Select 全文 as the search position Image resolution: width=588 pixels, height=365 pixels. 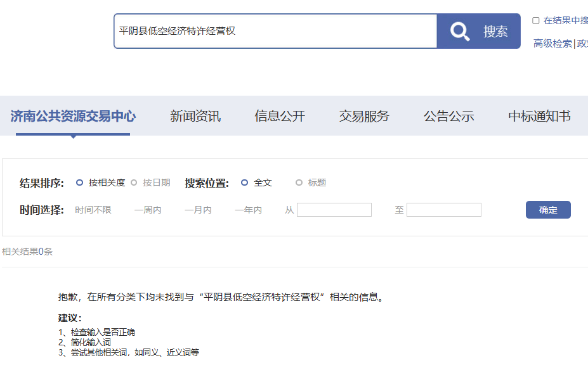245,182
